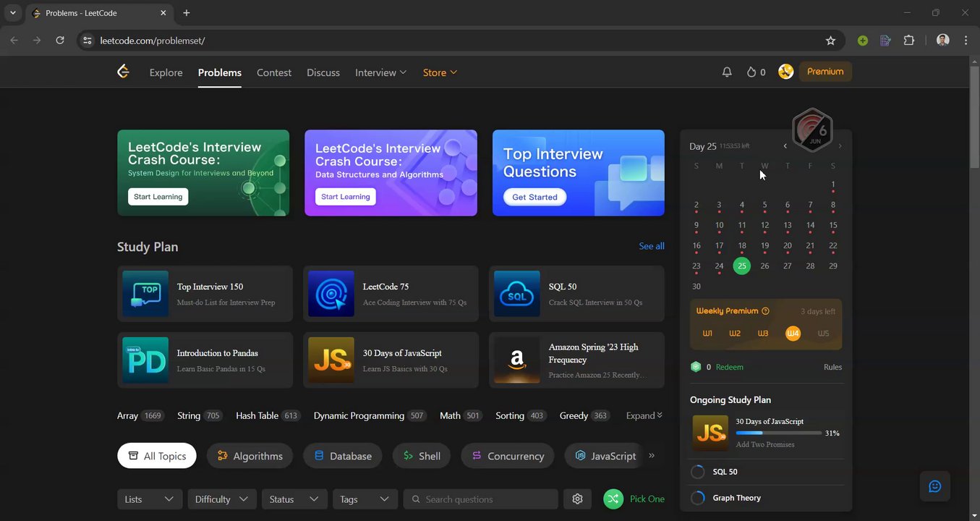
Task: Open the Lists filter dropdown
Action: point(150,499)
